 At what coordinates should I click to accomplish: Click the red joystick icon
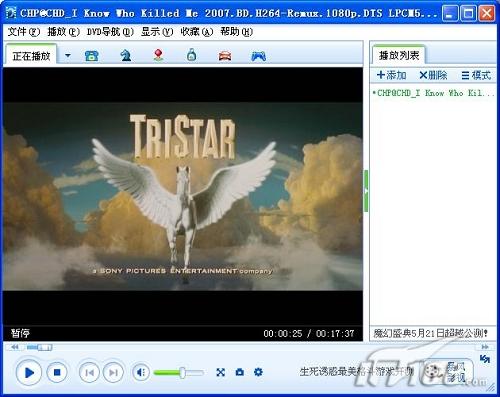159,55
